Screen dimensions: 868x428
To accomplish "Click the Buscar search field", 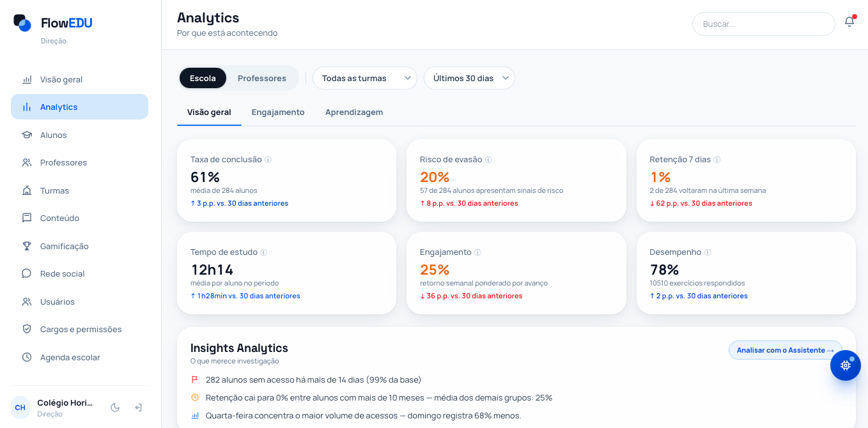I will [x=764, y=24].
